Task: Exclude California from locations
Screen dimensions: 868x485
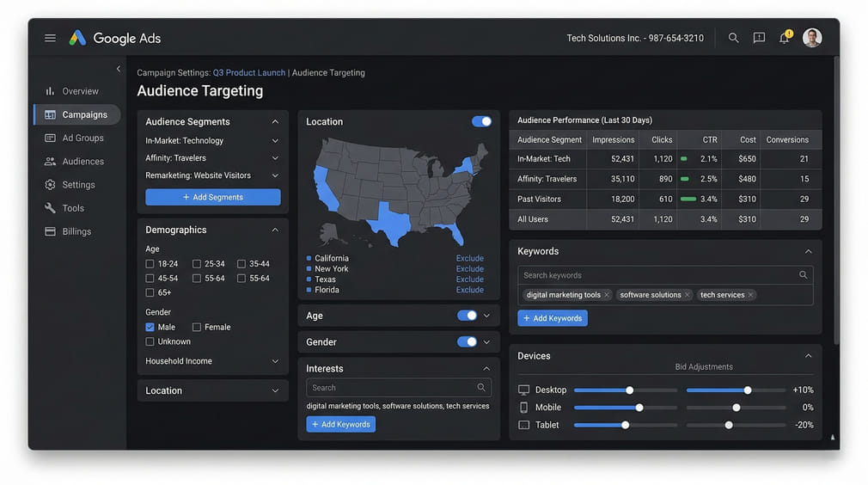Action: [x=469, y=259]
